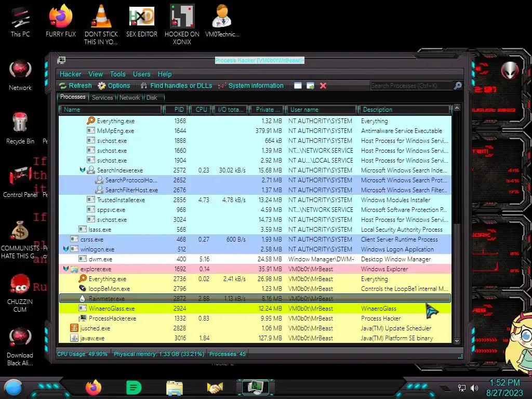Sort by the CPU column header
The height and width of the screenshot is (399, 532).
[201, 110]
